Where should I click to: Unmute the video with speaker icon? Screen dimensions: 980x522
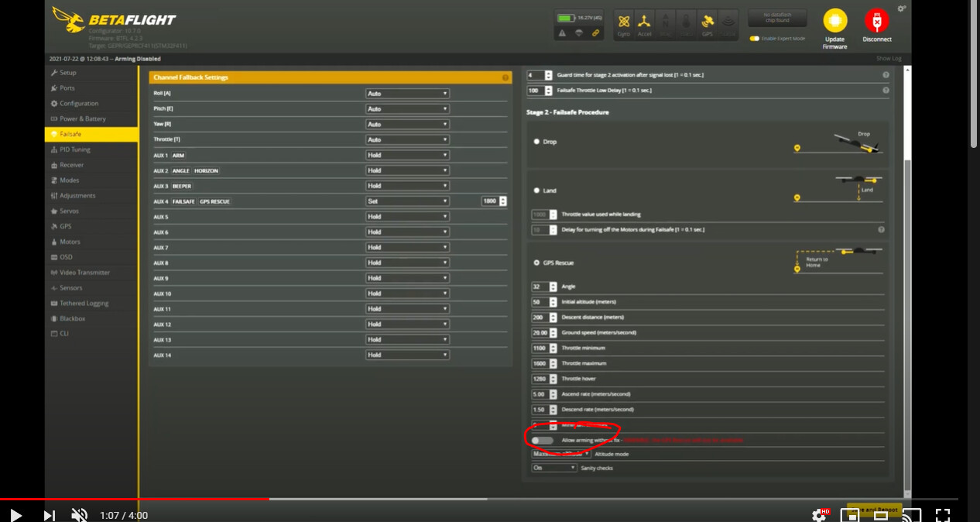79,515
